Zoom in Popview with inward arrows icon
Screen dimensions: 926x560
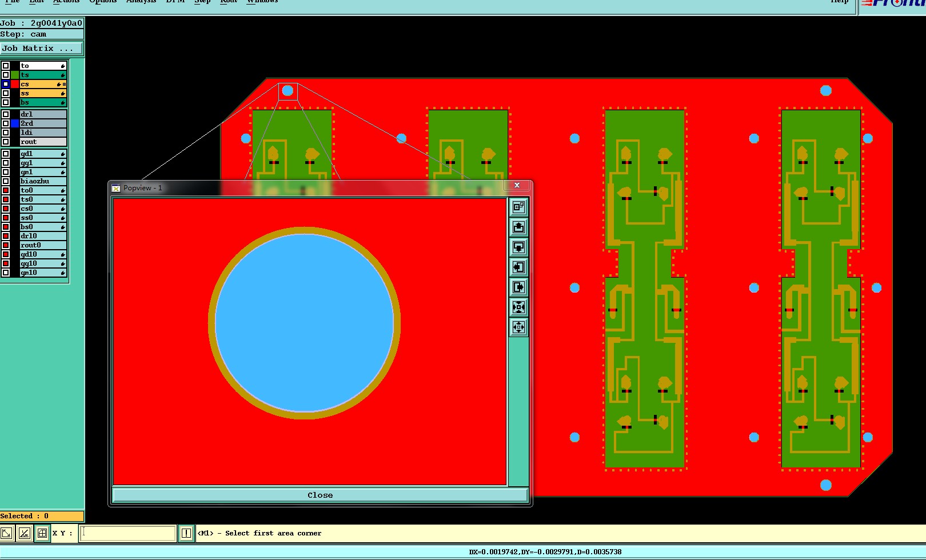518,307
